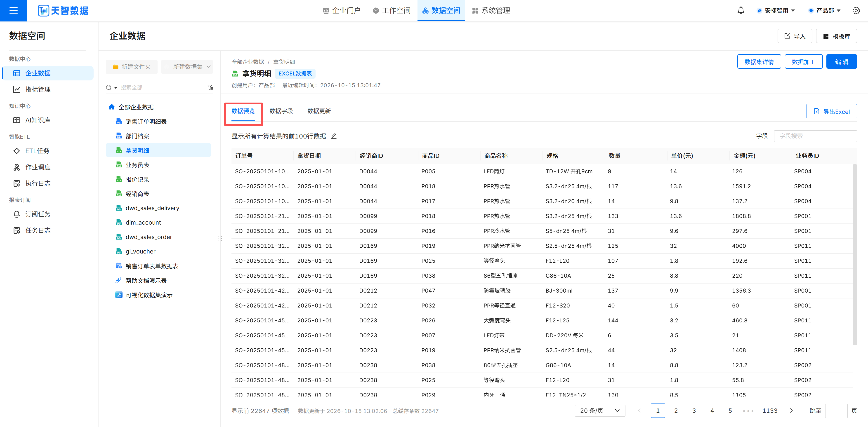This screenshot has height=427, width=868.
Task: Go to next page arrow
Action: (791, 411)
